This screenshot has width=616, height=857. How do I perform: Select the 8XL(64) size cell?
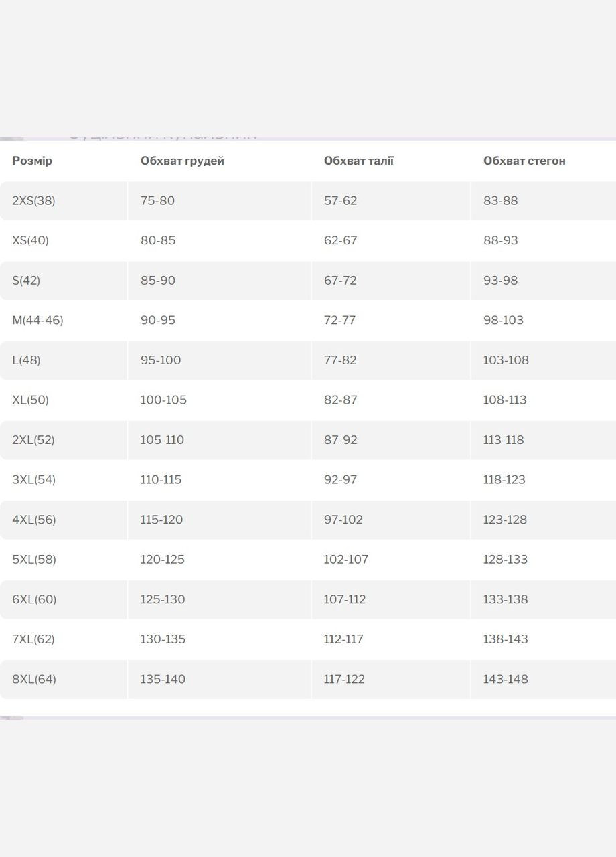(34, 679)
